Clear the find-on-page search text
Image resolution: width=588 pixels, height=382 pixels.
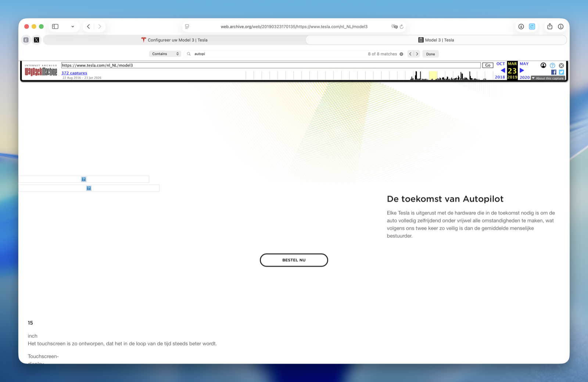tap(401, 54)
